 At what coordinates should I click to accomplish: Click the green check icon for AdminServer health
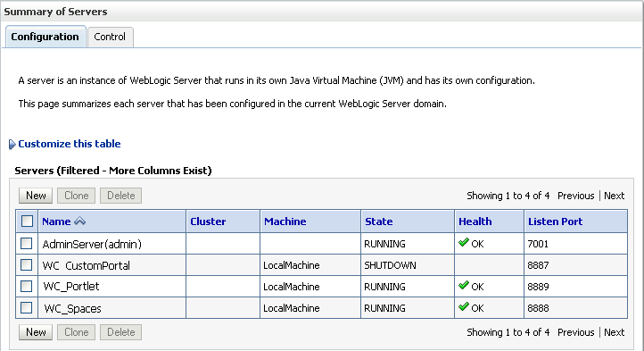pos(464,242)
